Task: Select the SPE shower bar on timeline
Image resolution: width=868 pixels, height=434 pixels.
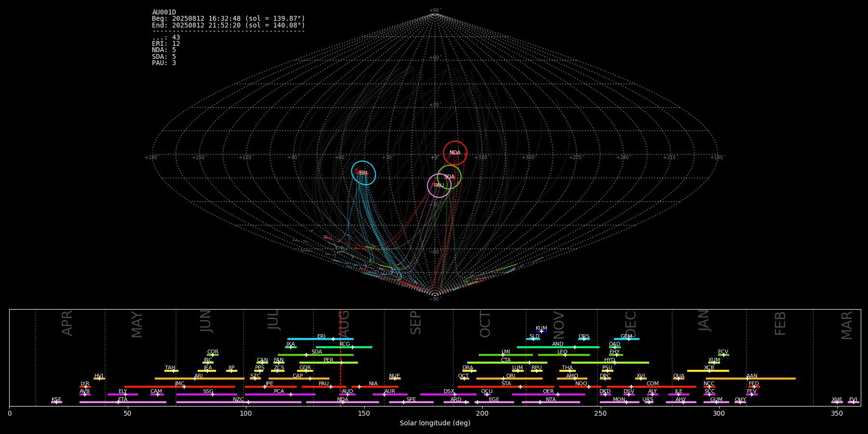Action: coord(411,402)
